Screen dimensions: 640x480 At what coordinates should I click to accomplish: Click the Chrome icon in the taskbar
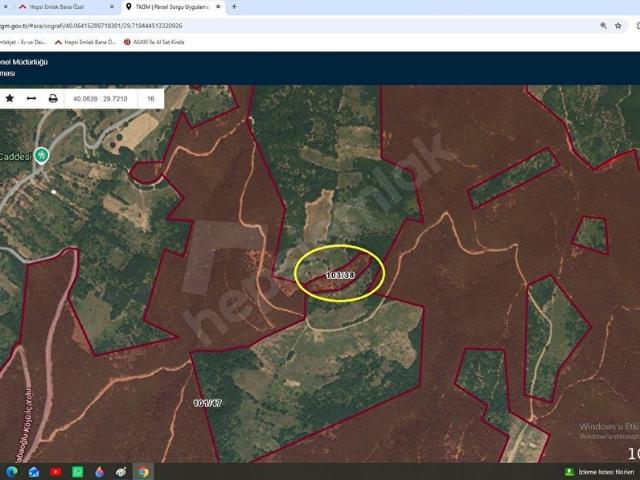(x=143, y=472)
